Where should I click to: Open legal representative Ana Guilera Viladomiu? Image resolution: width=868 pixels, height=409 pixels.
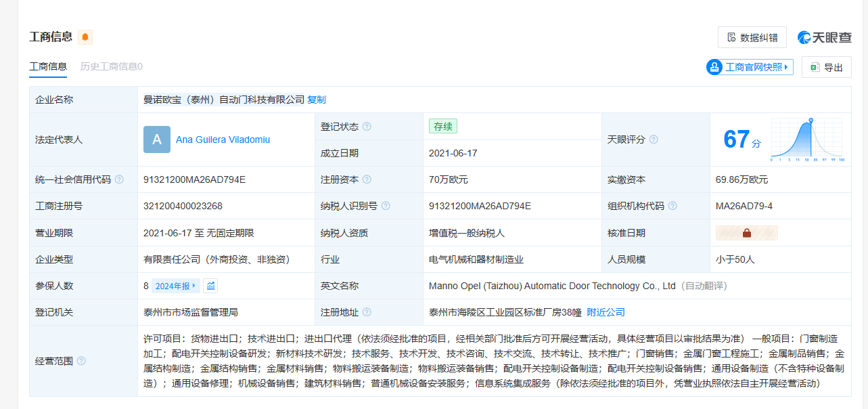coord(223,139)
